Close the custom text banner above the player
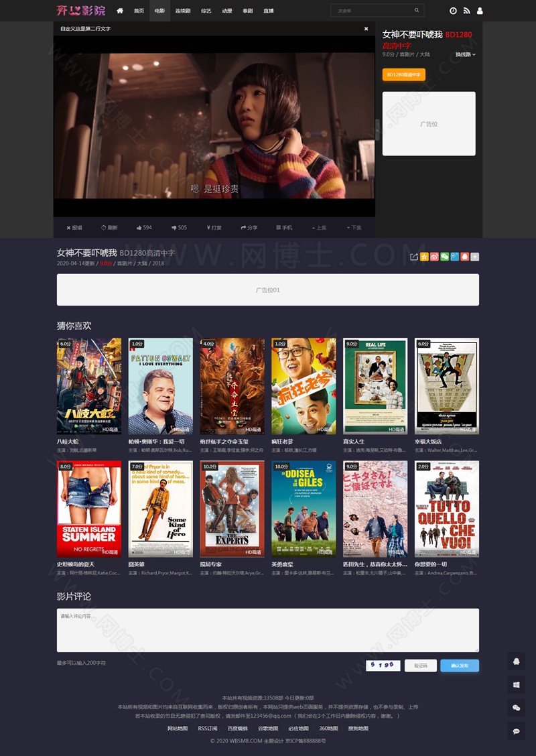The height and width of the screenshot is (756, 536). 366,28
